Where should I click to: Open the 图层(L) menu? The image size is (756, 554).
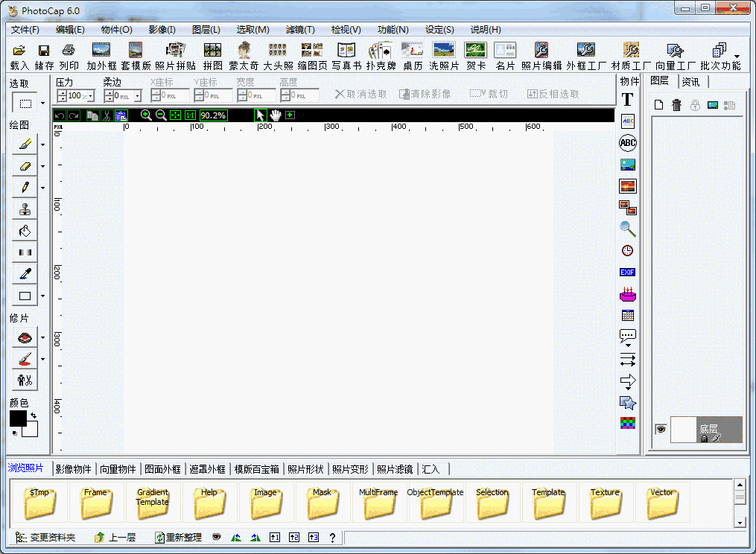[206, 30]
